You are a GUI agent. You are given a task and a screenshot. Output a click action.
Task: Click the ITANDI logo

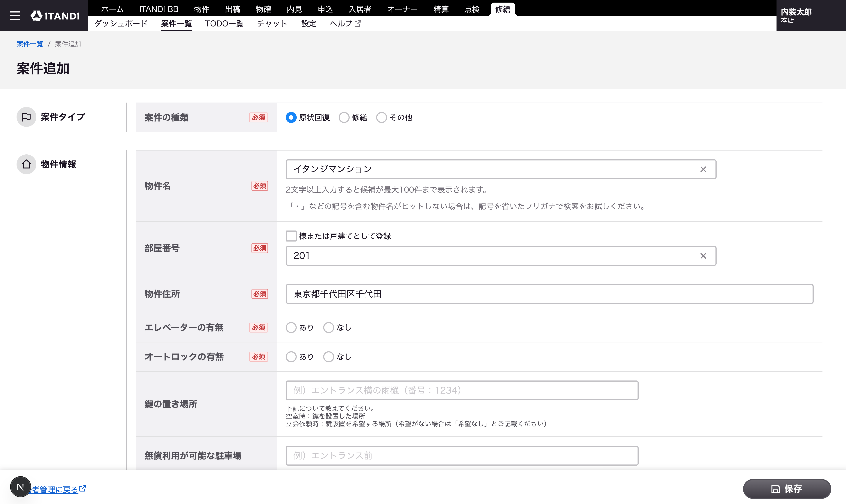(x=55, y=16)
